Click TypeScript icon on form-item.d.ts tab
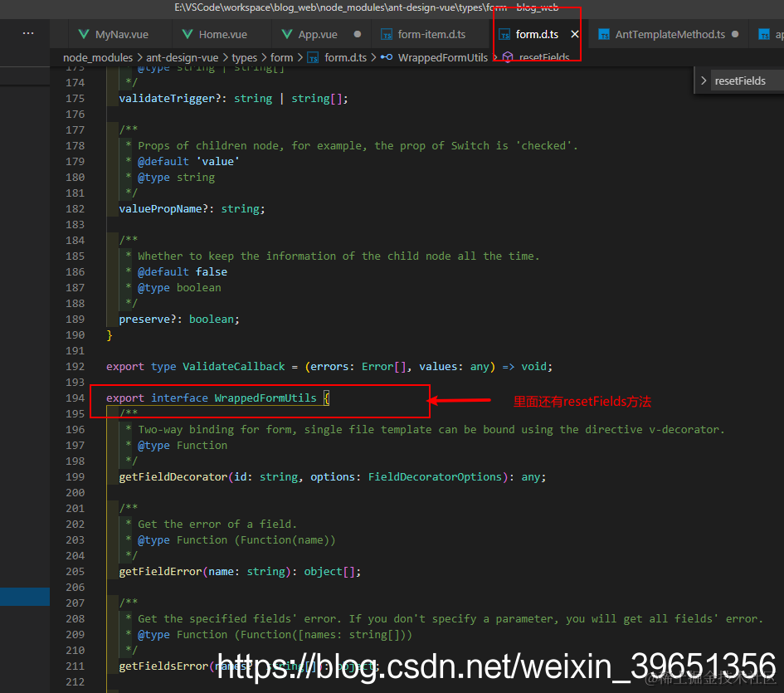The image size is (784, 693). click(386, 34)
